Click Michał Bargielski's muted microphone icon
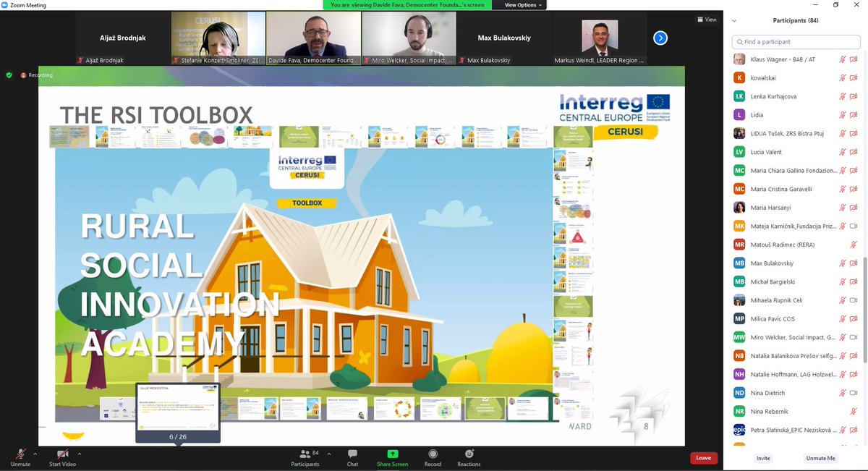Screen dimensions: 868x471 843,281
